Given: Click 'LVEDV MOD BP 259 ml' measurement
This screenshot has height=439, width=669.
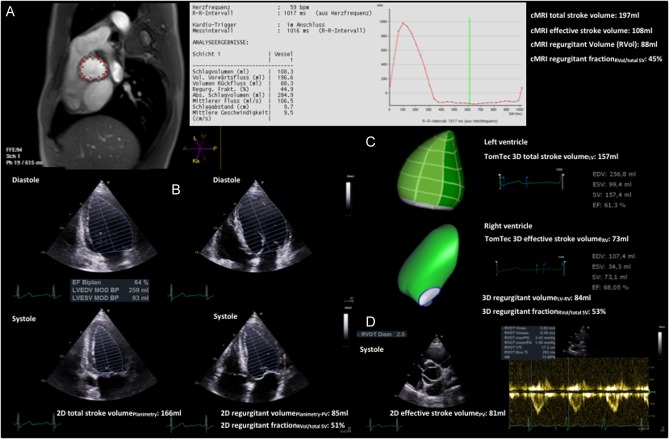Looking at the screenshot, I should click(x=110, y=291).
